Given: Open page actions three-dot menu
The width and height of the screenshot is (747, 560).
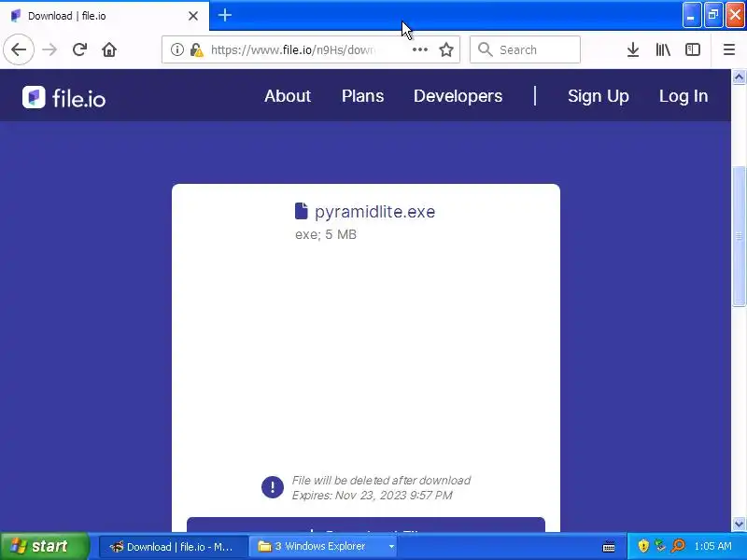Looking at the screenshot, I should (419, 49).
